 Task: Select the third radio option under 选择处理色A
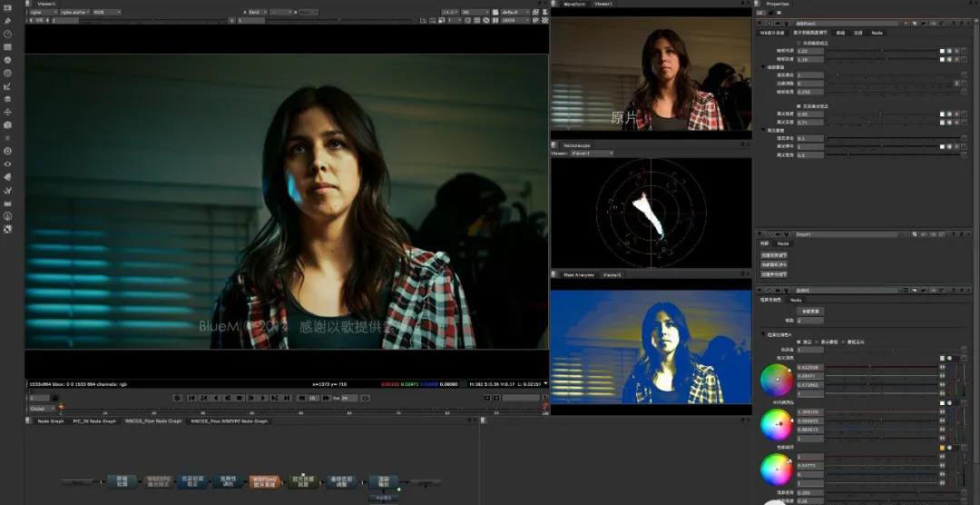(x=842, y=342)
